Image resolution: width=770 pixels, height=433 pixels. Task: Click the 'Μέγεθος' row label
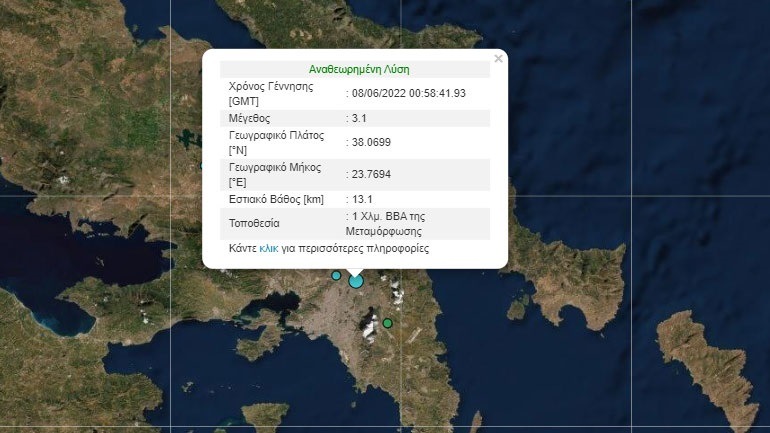pos(249,118)
